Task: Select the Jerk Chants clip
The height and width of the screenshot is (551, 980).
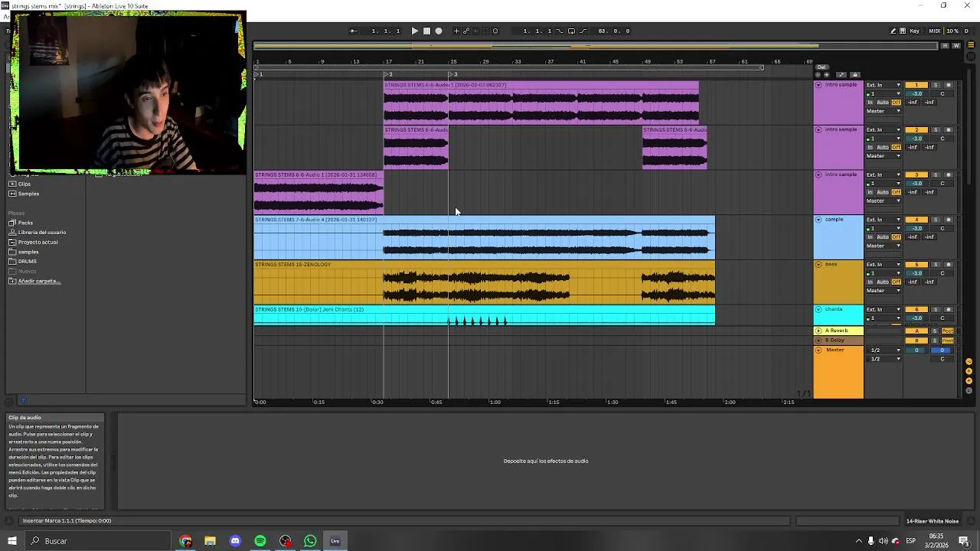Action: [x=485, y=315]
